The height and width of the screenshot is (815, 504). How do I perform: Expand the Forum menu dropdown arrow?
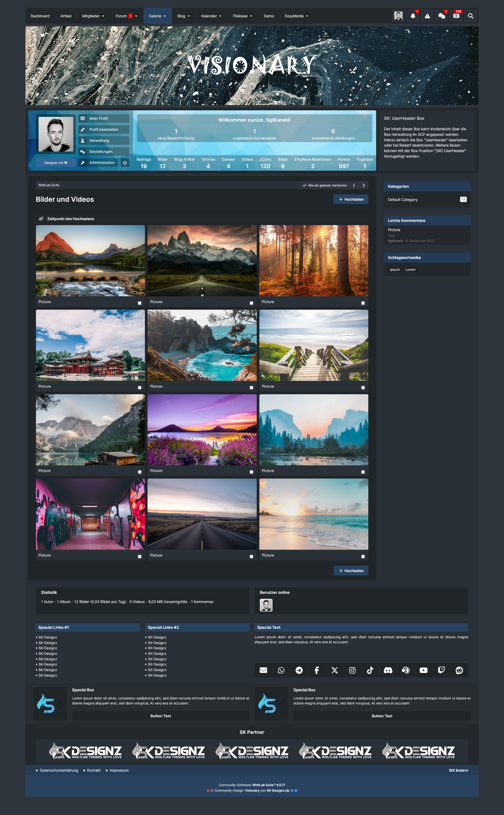pos(136,16)
